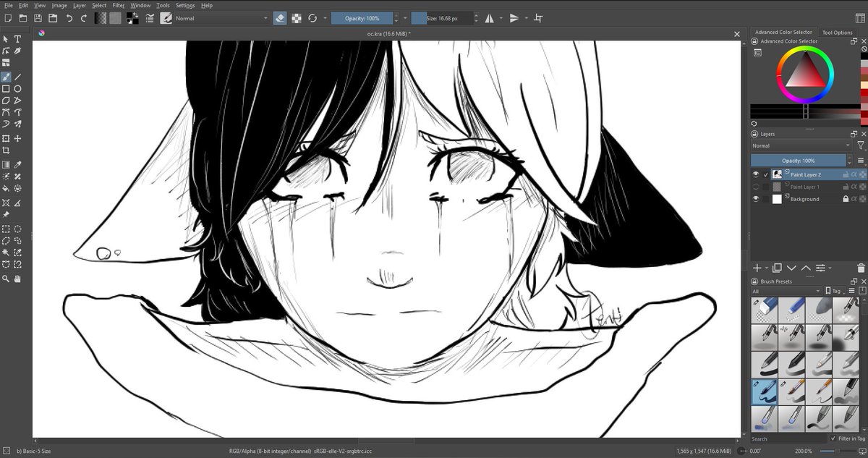Select the Pan hand tool
The width and height of the screenshot is (868, 458).
tap(18, 279)
